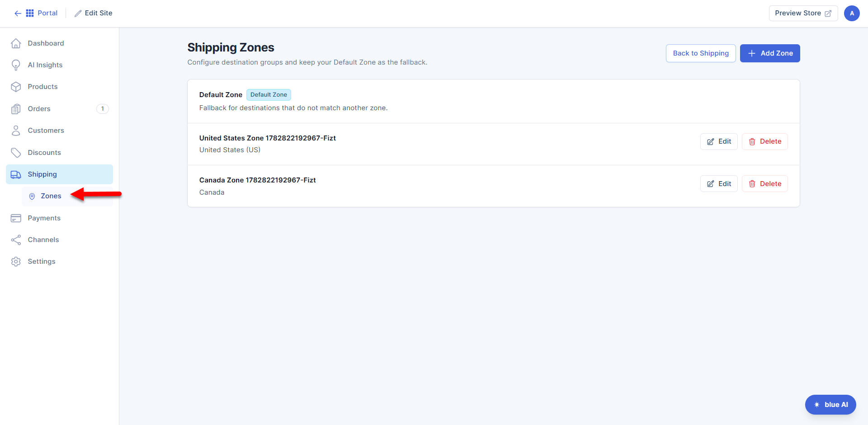Open Dashboard in the sidebar
The width and height of the screenshot is (868, 425).
click(x=59, y=43)
